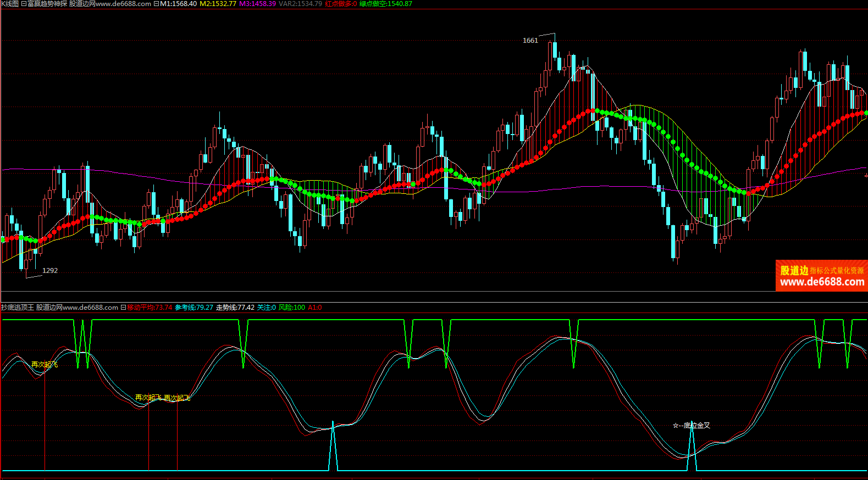Click the 1292 low price label
868x480 pixels.
[50, 271]
